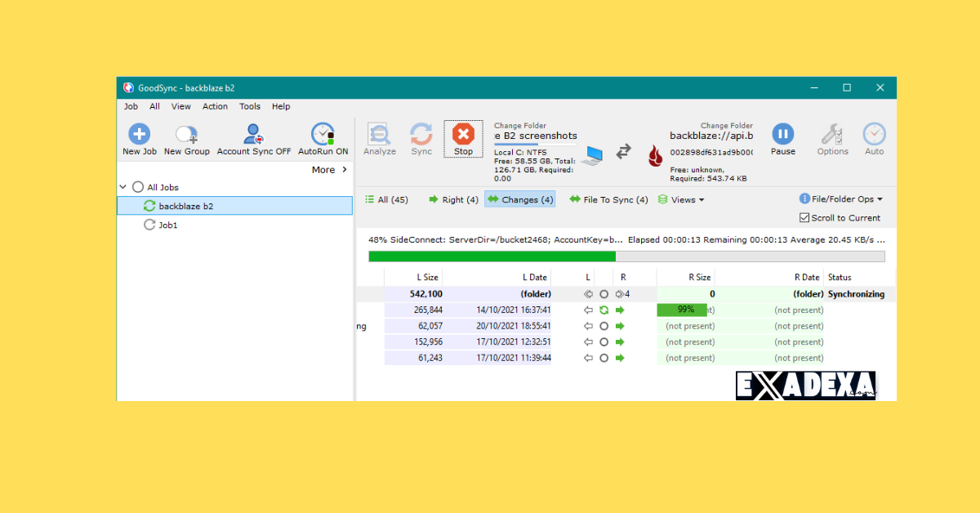Click the Backblaze flame icon
This screenshot has height=513, width=980.
click(x=655, y=155)
